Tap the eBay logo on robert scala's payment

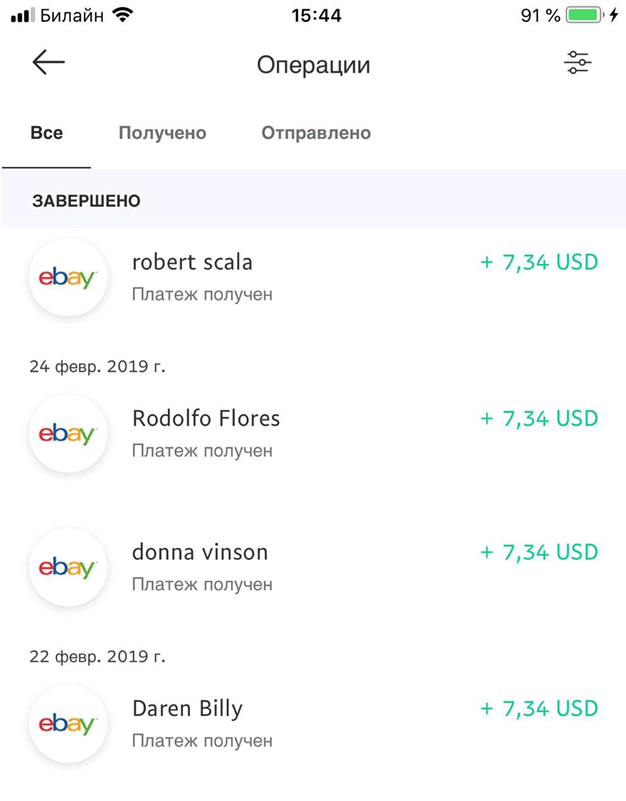(68, 278)
